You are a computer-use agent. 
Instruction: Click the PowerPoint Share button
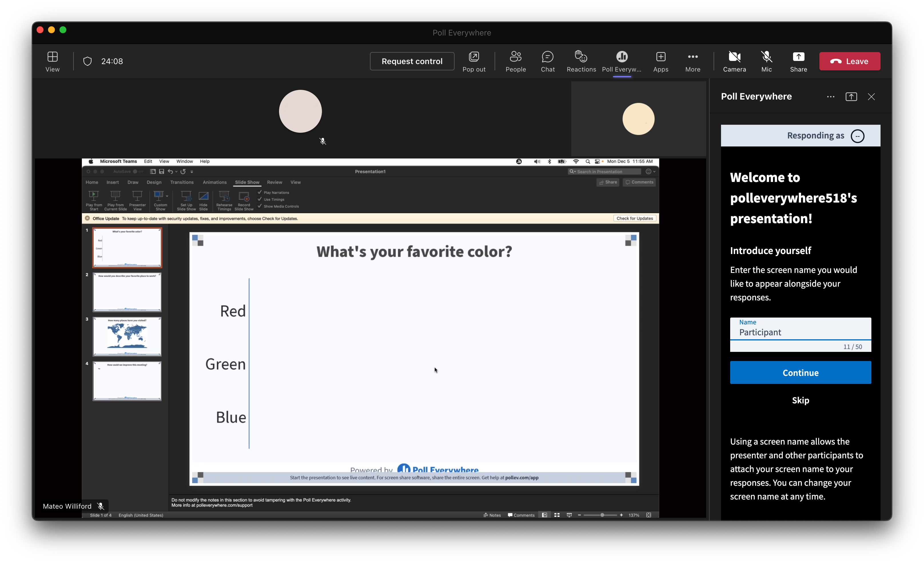click(x=608, y=182)
